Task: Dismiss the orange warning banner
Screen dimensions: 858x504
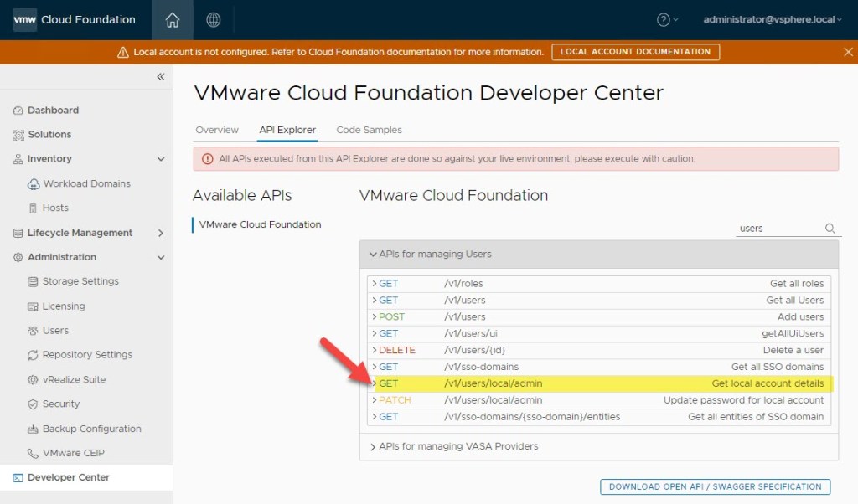Action: point(848,52)
